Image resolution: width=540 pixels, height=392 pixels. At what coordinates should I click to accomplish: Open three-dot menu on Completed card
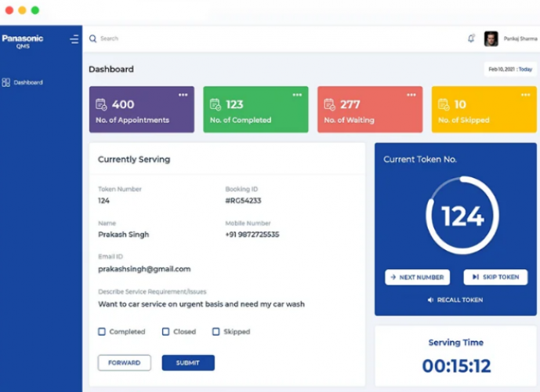click(297, 95)
